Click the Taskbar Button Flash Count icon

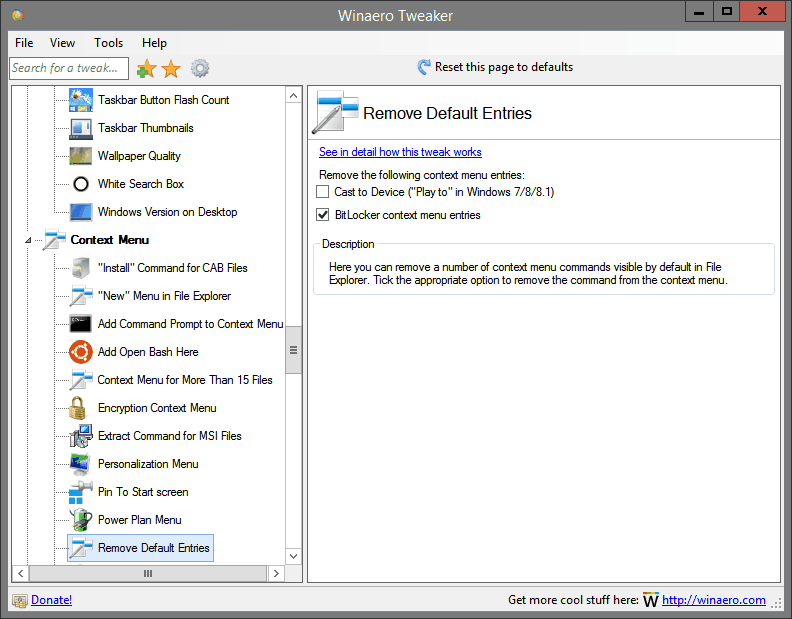[81, 100]
